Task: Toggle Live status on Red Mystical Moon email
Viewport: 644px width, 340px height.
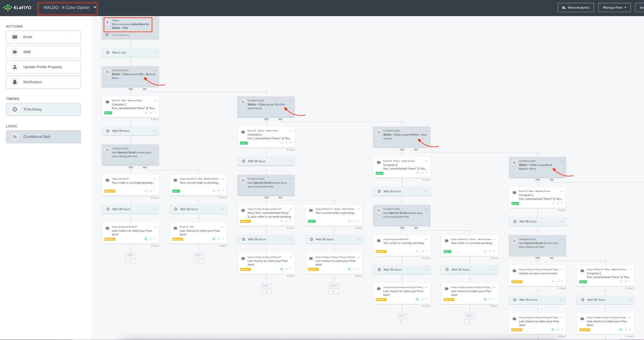Action: 108,113
